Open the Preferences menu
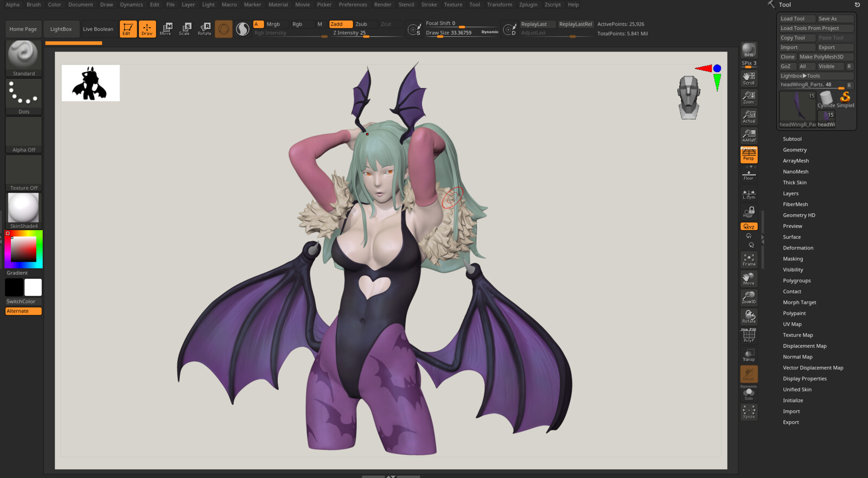Image resolution: width=868 pixels, height=478 pixels. point(353,4)
